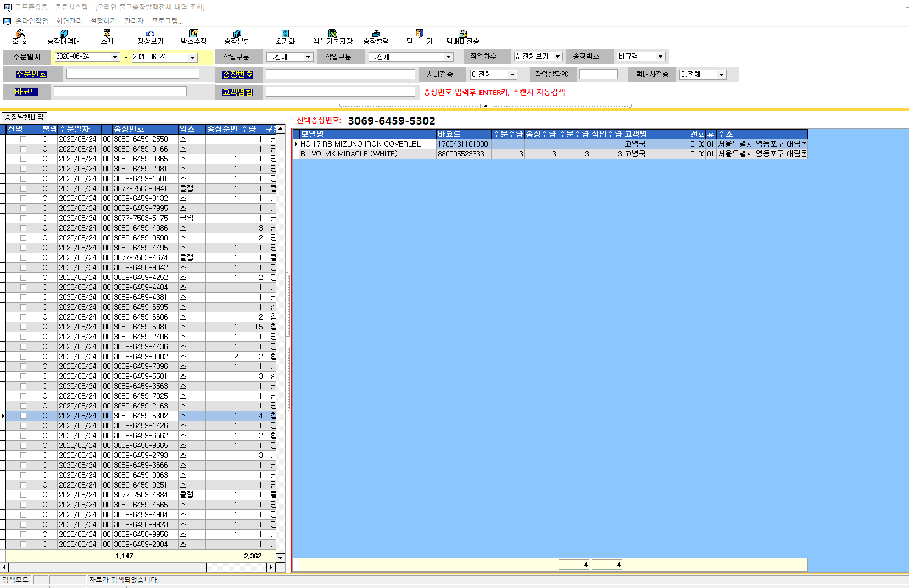909x588 pixels.
Task: Expand the 작업차수 A.전체보기 dropdown
Action: tap(557, 57)
